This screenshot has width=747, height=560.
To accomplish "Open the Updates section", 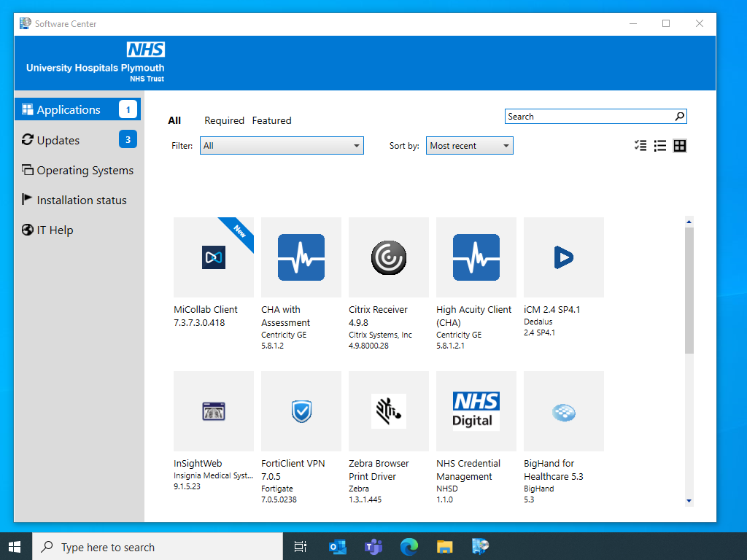I will pos(77,139).
